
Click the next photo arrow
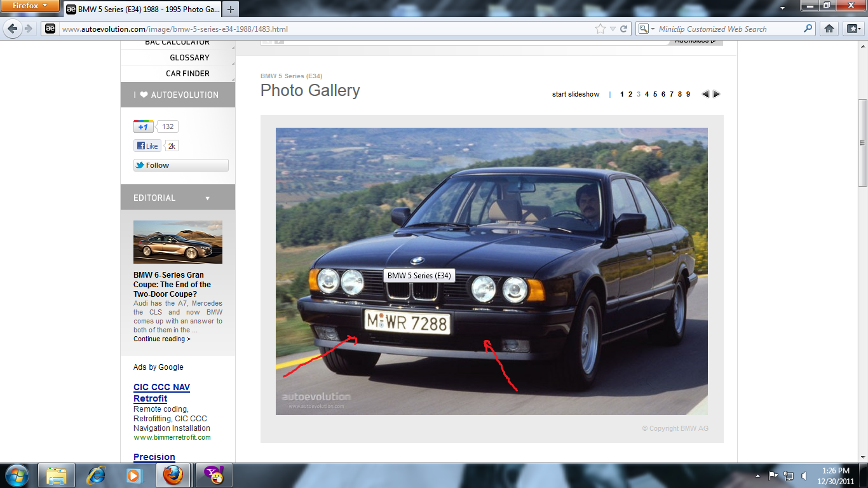[717, 94]
